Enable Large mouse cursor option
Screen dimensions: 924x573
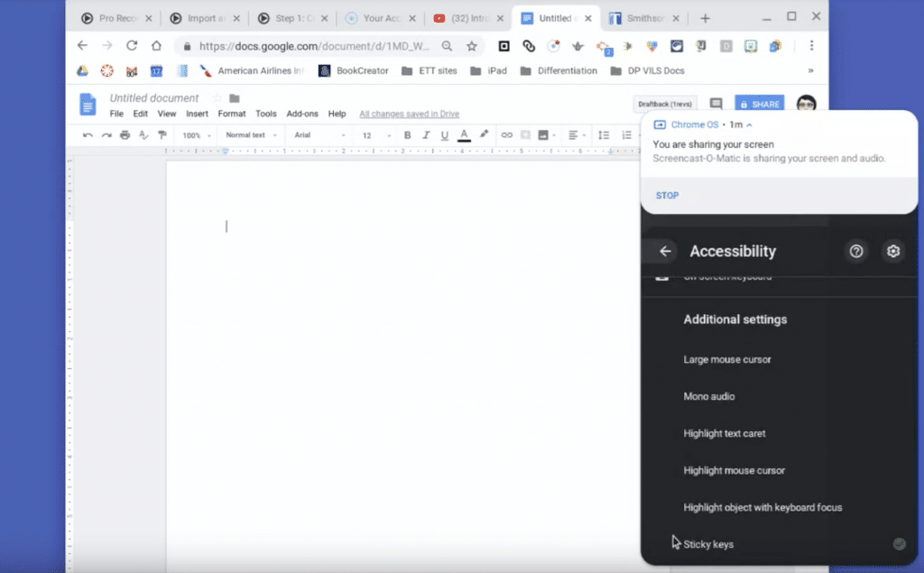point(726,359)
